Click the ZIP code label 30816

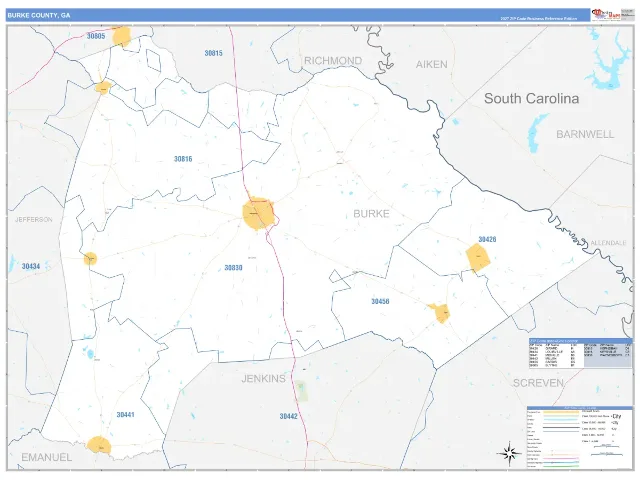(183, 159)
